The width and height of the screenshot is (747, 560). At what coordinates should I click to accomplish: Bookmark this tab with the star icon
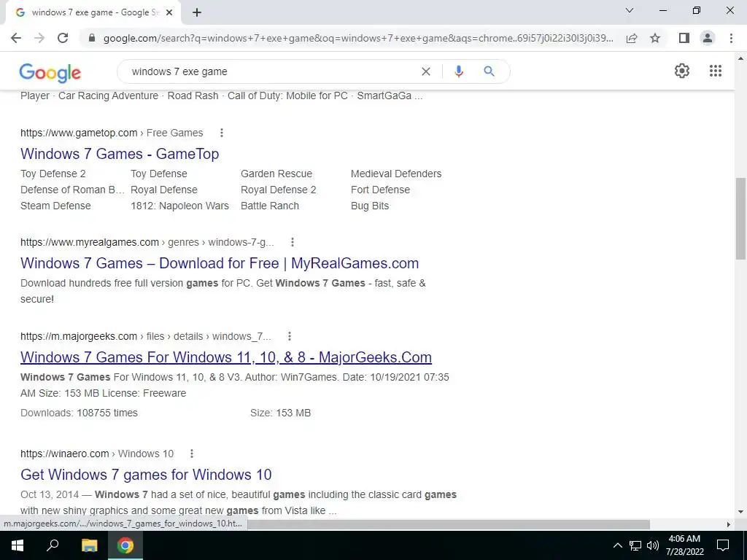tap(655, 38)
